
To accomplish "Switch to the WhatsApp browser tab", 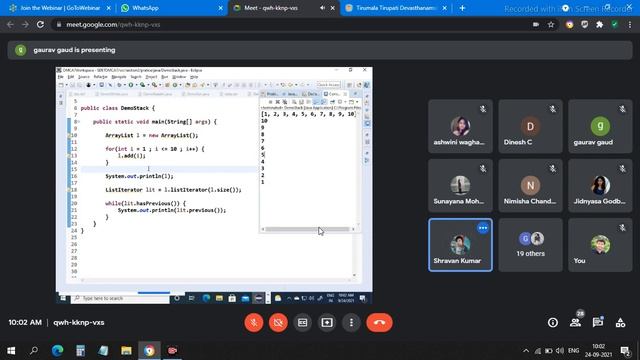I will 171,8.
